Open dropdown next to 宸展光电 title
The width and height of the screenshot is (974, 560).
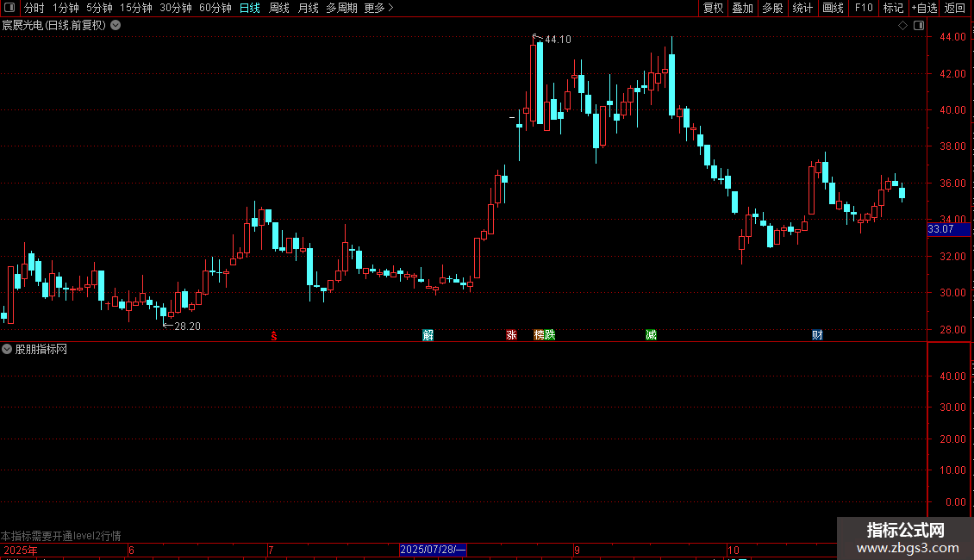pos(116,26)
